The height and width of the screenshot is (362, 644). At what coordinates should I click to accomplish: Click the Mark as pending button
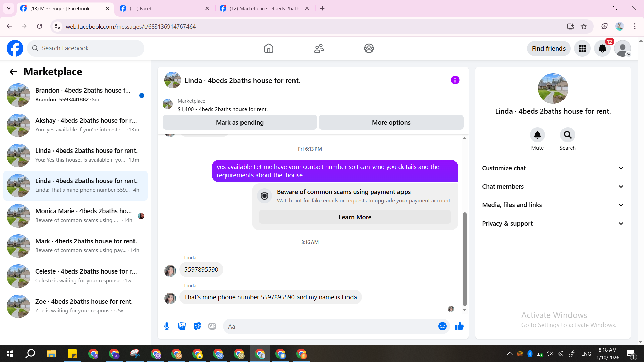(239, 122)
